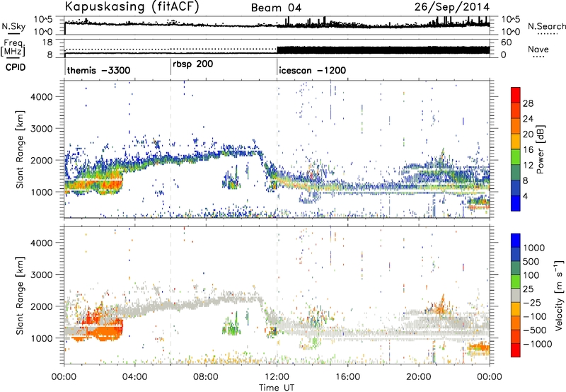Click the '4' tick on Power scale
Screen dimensions: 566x392
point(526,197)
